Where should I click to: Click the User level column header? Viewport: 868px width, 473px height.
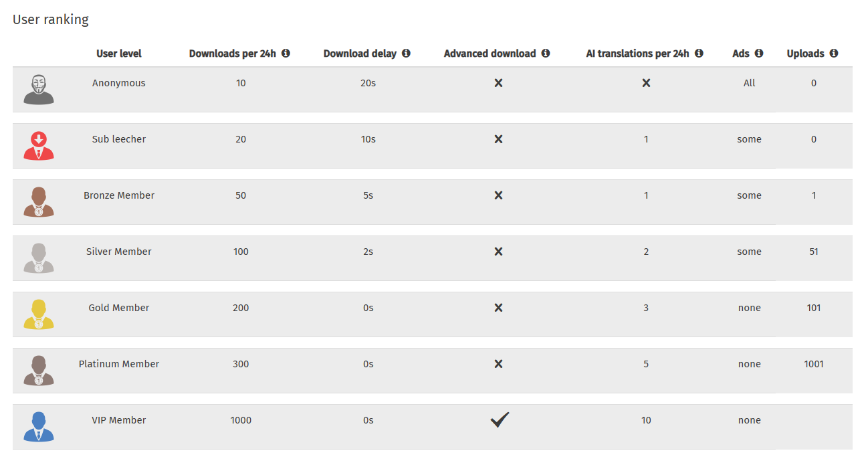coord(119,54)
